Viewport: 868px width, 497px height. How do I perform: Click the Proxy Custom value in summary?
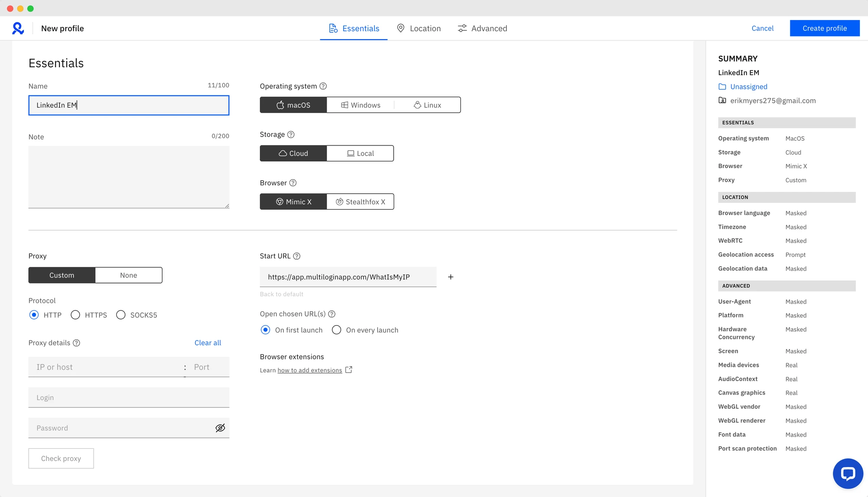pos(796,180)
